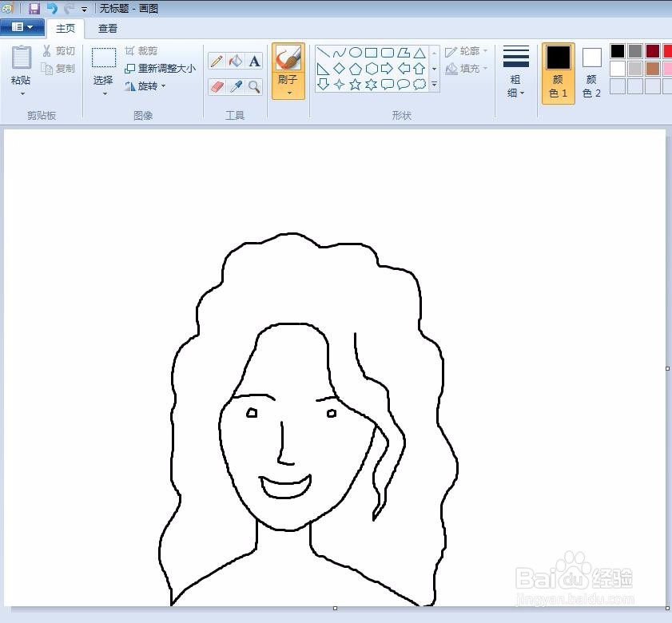672x623 pixels.
Task: Select the Star shape
Action: 354,84
